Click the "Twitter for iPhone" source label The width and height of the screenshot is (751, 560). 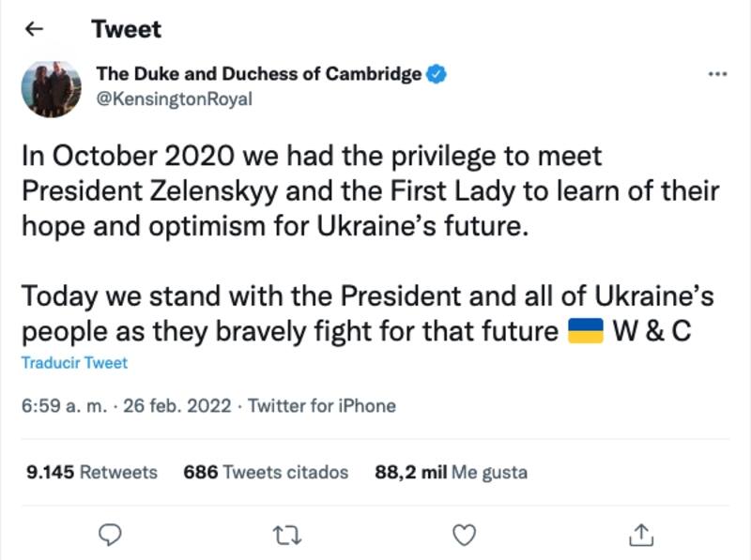tap(322, 406)
